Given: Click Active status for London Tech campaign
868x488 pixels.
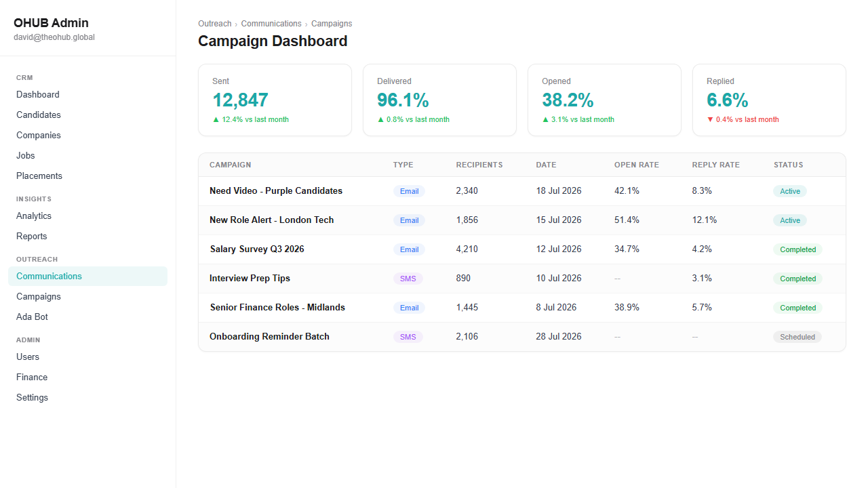Looking at the screenshot, I should coord(790,220).
